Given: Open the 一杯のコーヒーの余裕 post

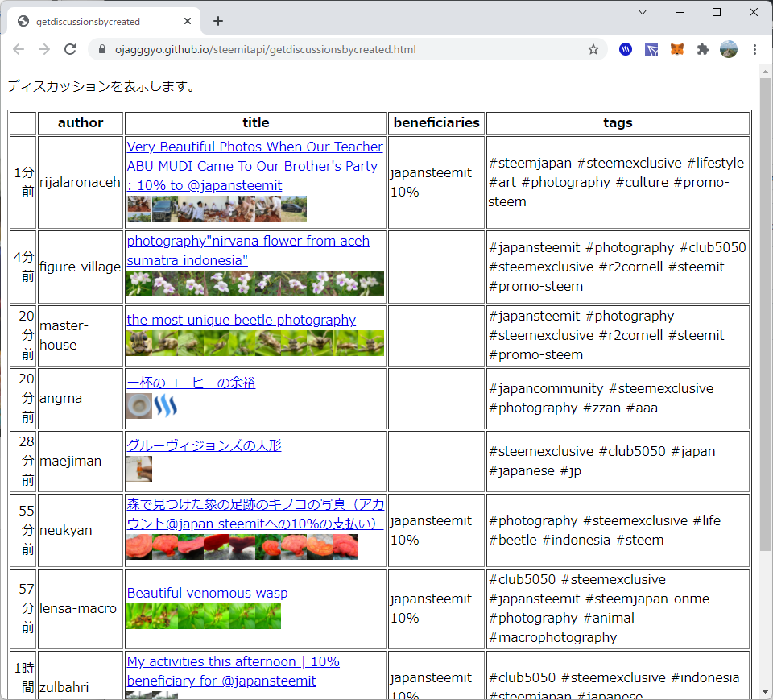Looking at the screenshot, I should pyautogui.click(x=192, y=383).
